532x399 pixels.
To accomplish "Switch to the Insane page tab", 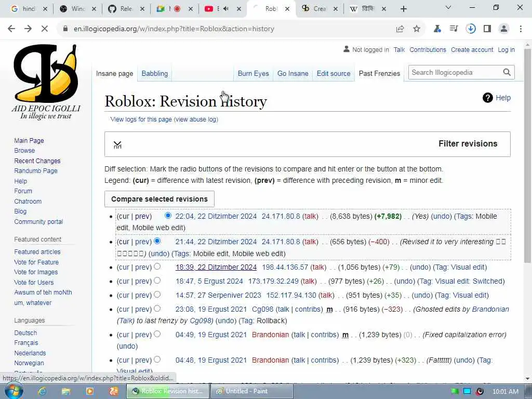I will [x=115, y=73].
